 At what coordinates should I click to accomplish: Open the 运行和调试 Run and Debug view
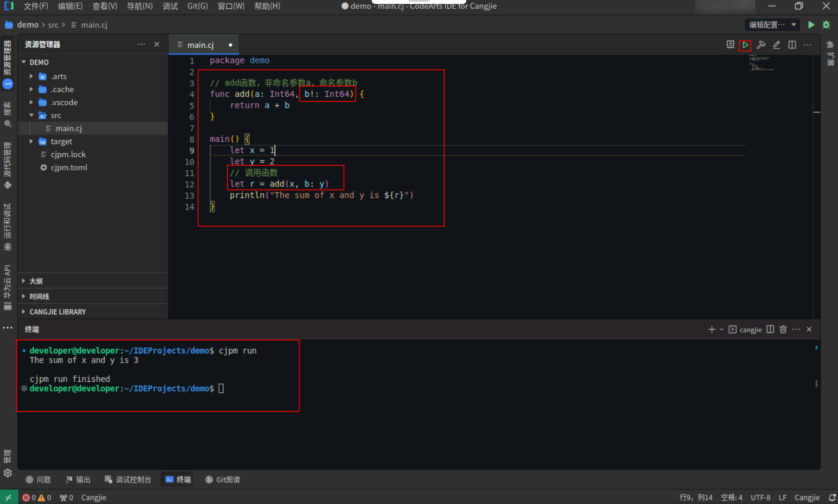tap(7, 227)
